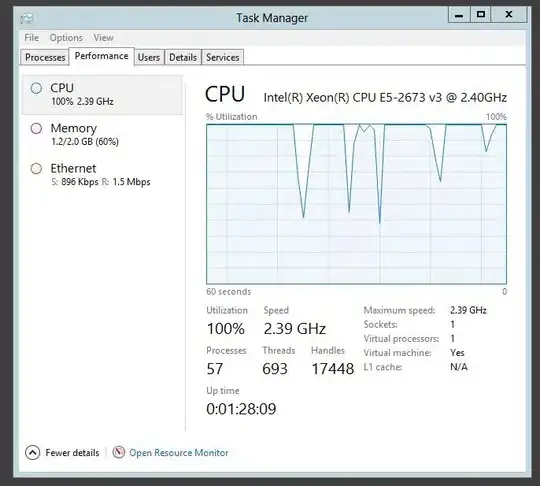
Task: Click the % Utilization graph label
Action: point(232,117)
